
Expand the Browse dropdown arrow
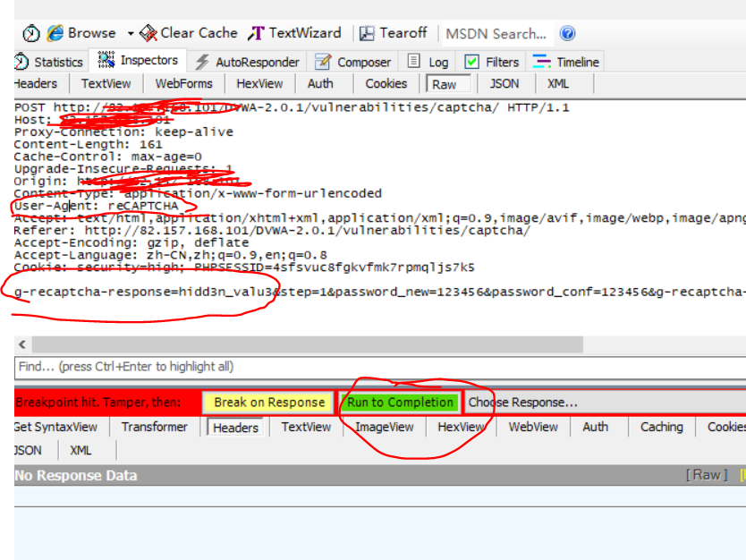click(130, 34)
